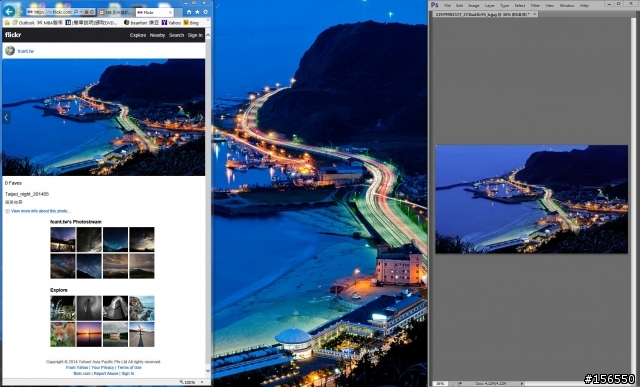Click Sign In on Flickr header
Viewport: 640px width, 387px height.
tap(195, 36)
